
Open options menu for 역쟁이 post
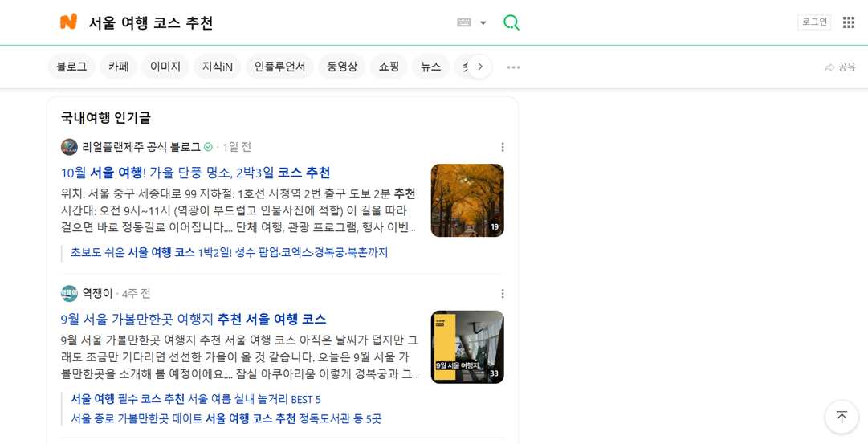503,294
